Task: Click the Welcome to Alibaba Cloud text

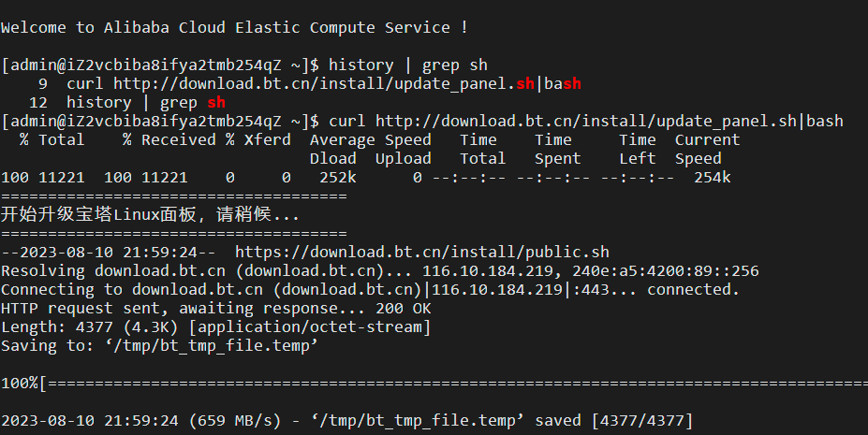Action: tap(234, 28)
